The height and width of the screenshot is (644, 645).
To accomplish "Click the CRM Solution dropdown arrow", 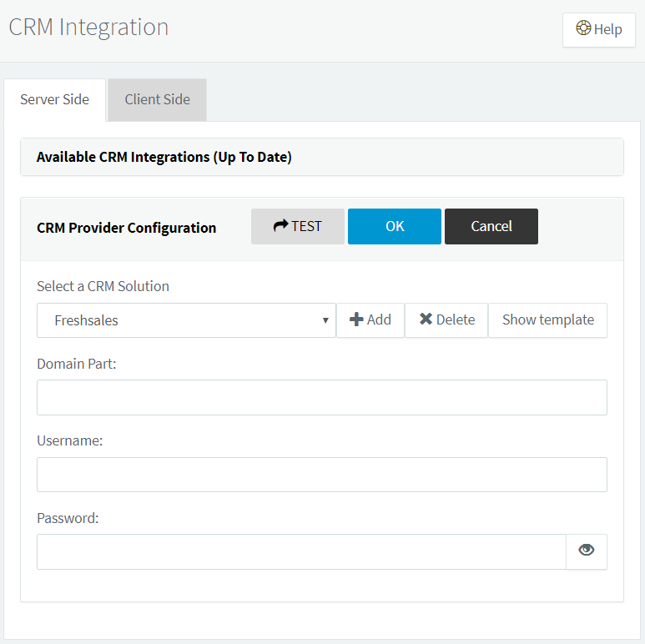I will [325, 320].
